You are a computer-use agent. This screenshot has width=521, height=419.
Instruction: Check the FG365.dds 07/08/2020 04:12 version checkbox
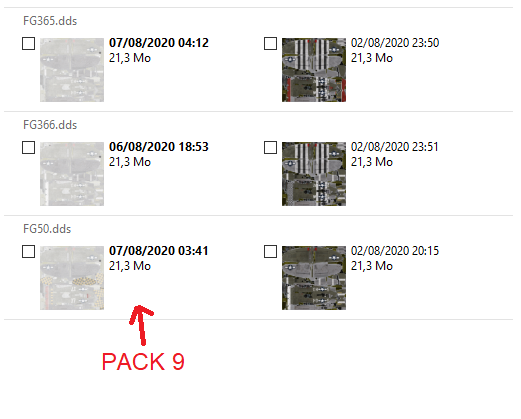click(28, 43)
